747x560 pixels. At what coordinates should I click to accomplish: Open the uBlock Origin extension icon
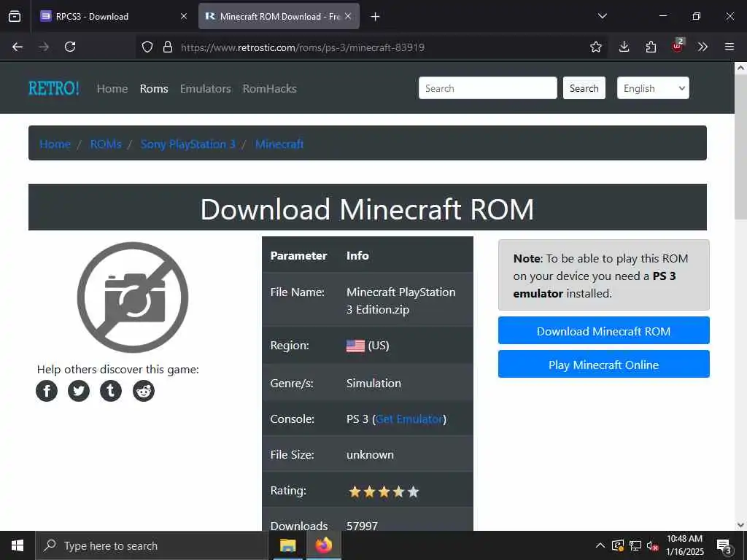point(678,46)
